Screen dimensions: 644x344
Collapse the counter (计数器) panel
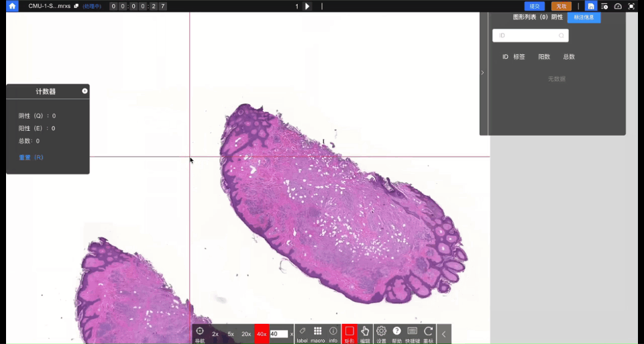(x=85, y=91)
